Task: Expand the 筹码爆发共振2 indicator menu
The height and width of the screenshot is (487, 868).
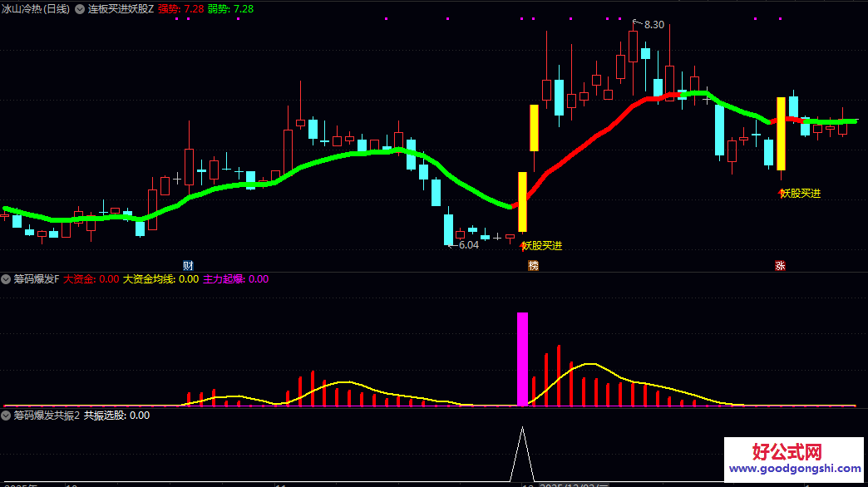Action: click(6, 415)
